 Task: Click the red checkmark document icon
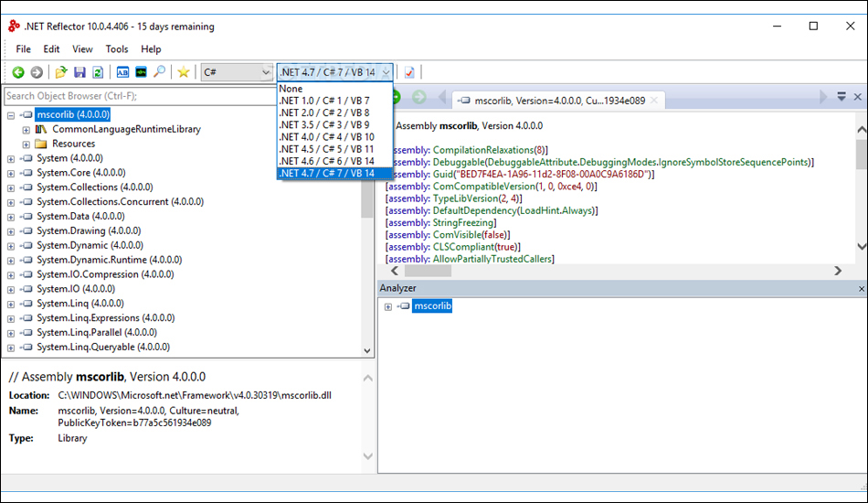pos(409,72)
